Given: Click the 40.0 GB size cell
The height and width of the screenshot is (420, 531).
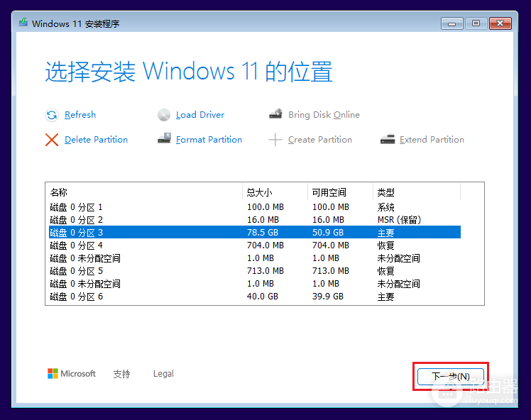Looking at the screenshot, I should click(x=263, y=297).
